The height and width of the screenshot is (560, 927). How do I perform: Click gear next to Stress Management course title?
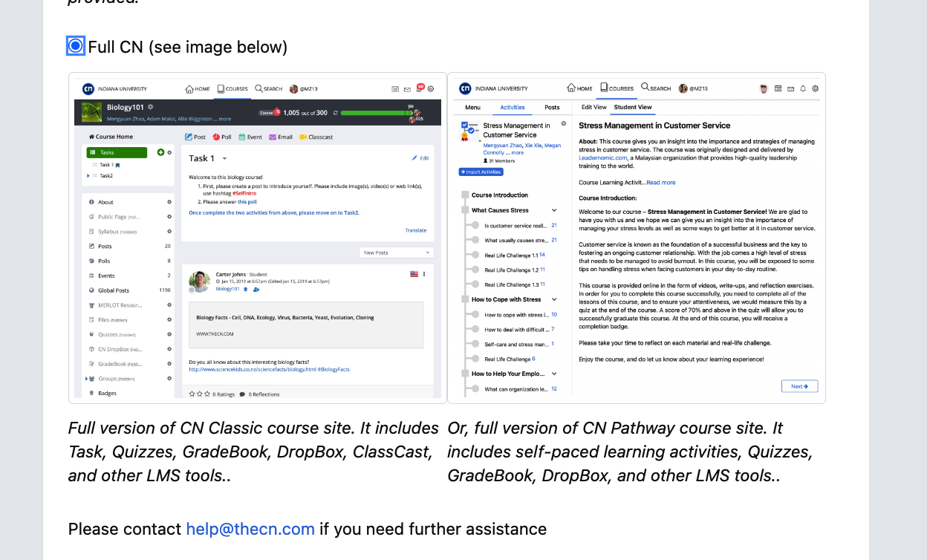(564, 123)
